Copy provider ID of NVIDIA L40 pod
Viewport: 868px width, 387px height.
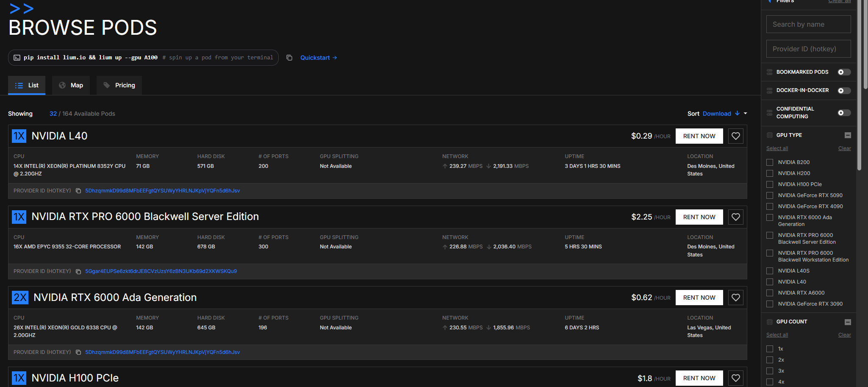pyautogui.click(x=78, y=191)
